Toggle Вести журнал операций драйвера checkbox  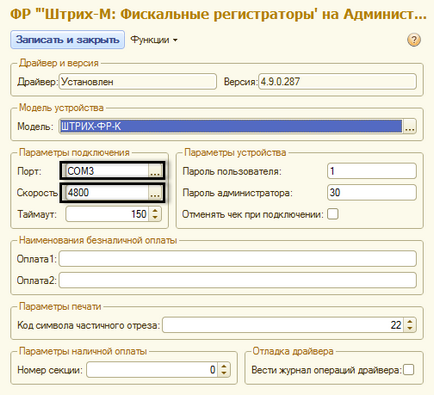click(x=409, y=369)
